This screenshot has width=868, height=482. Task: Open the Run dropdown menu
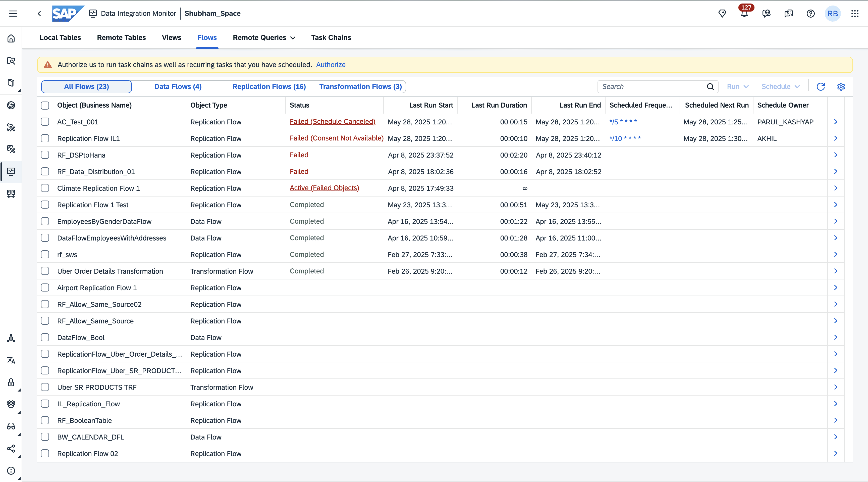click(738, 87)
